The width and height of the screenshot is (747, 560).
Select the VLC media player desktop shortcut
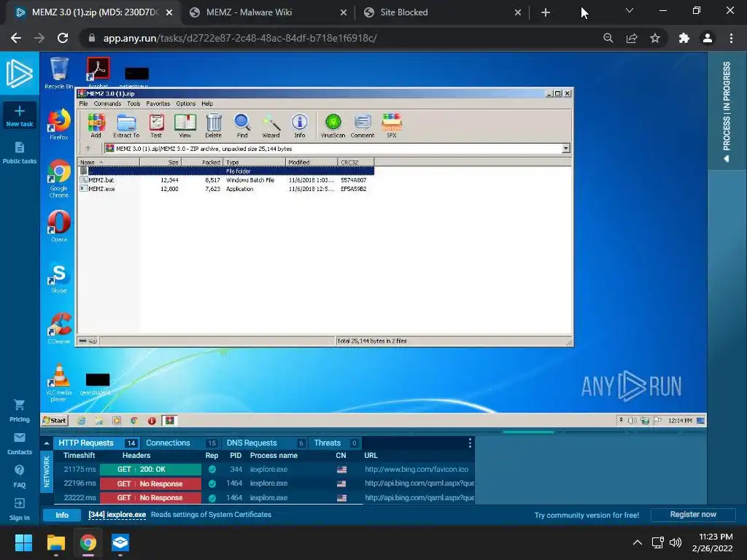click(x=59, y=383)
